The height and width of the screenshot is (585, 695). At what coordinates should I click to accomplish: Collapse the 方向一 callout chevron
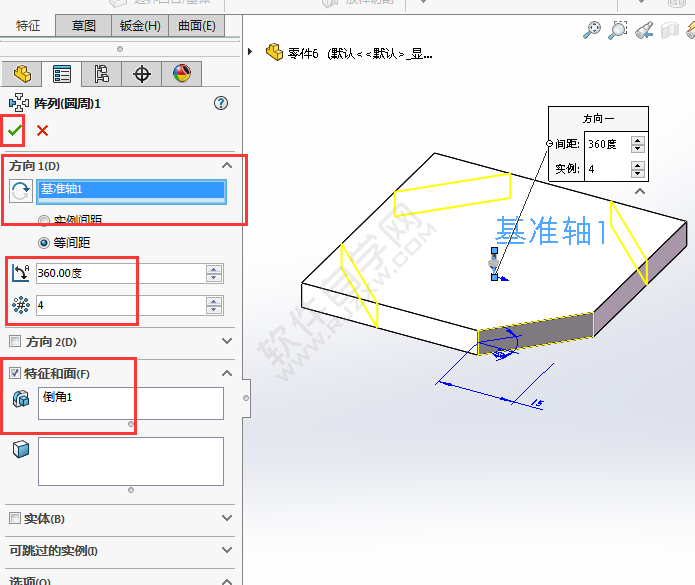point(640,191)
